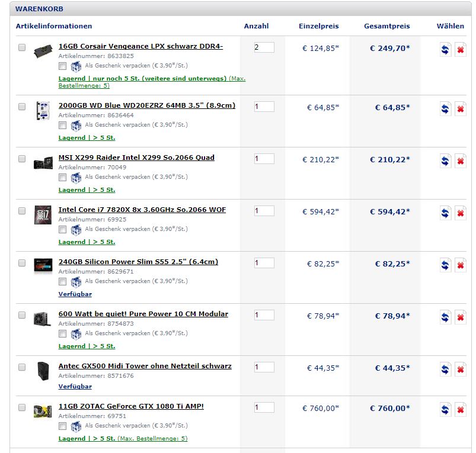476x453 pixels.
Task: Enable gift wrapping for Corsair Vengeance RAM
Action: click(62, 66)
